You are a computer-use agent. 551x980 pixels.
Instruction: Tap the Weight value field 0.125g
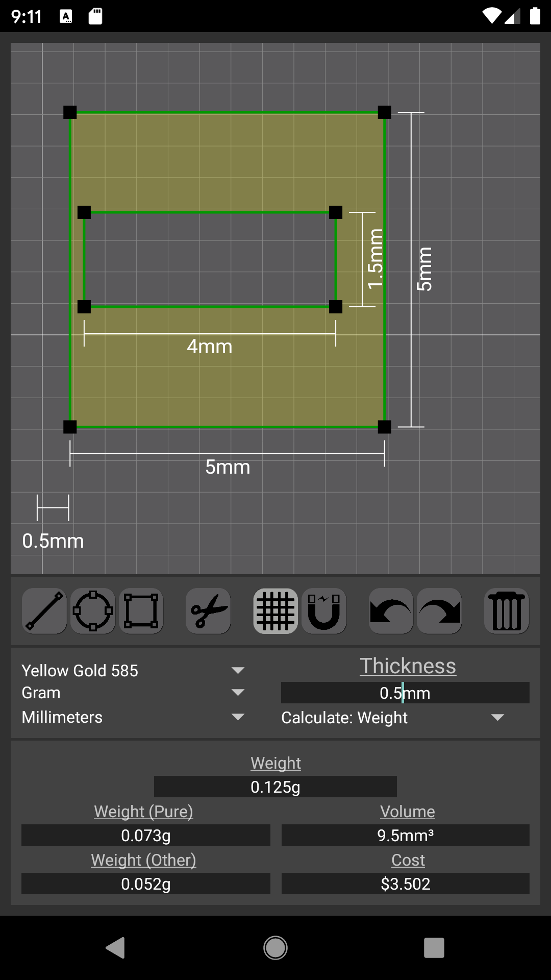[275, 787]
